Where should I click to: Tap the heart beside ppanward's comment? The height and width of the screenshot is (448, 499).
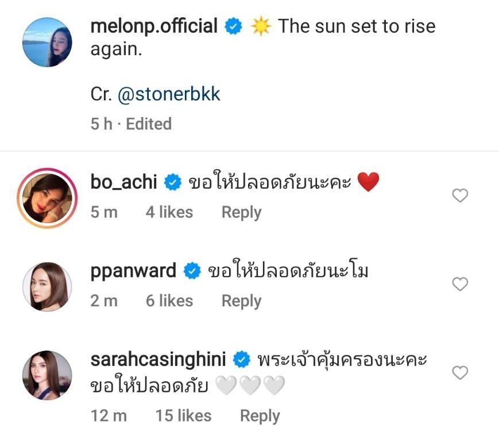pyautogui.click(x=460, y=284)
